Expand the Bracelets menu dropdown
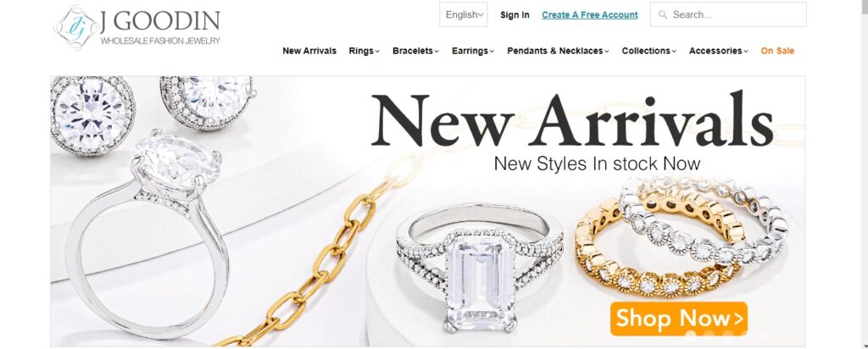This screenshot has width=868, height=349. (415, 51)
